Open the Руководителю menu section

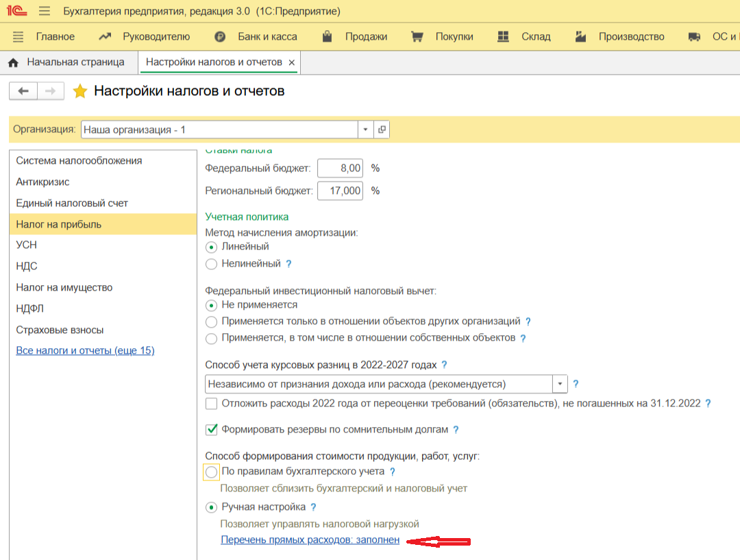(156, 37)
